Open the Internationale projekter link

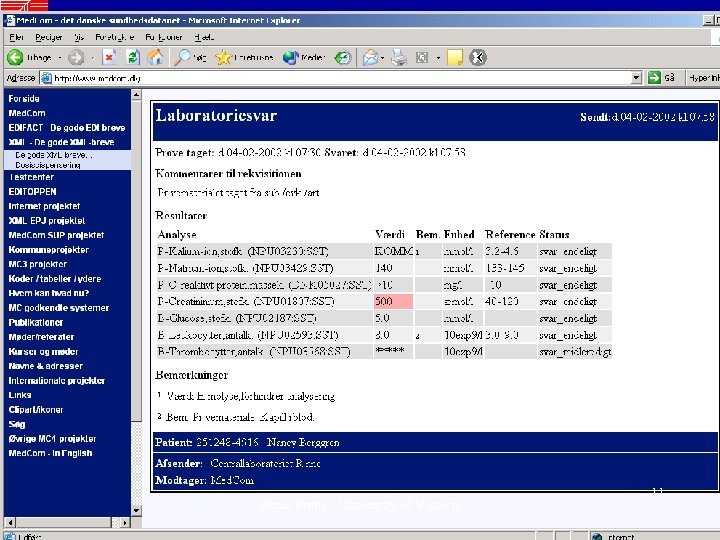56,381
